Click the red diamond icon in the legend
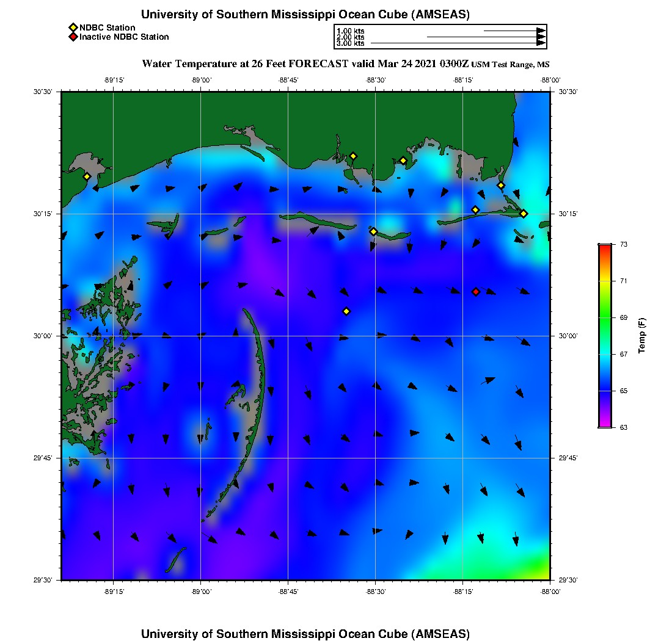The width and height of the screenshot is (672, 641). tap(73, 37)
